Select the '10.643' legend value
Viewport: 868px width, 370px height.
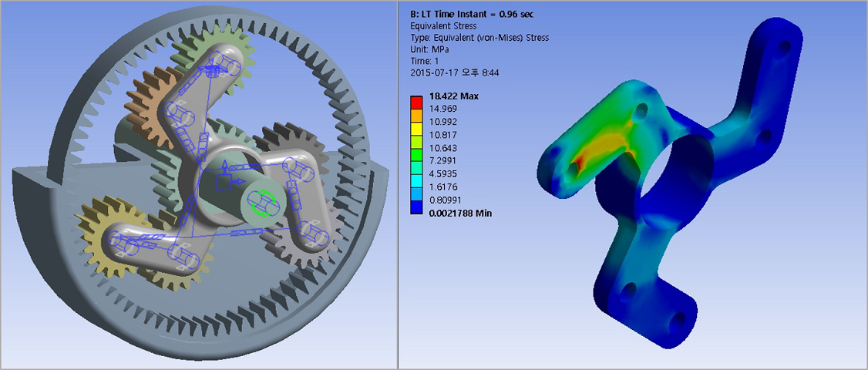(443, 148)
